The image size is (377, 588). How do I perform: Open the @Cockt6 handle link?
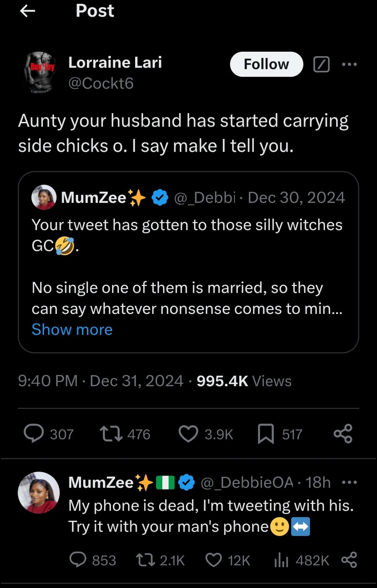coord(101,83)
